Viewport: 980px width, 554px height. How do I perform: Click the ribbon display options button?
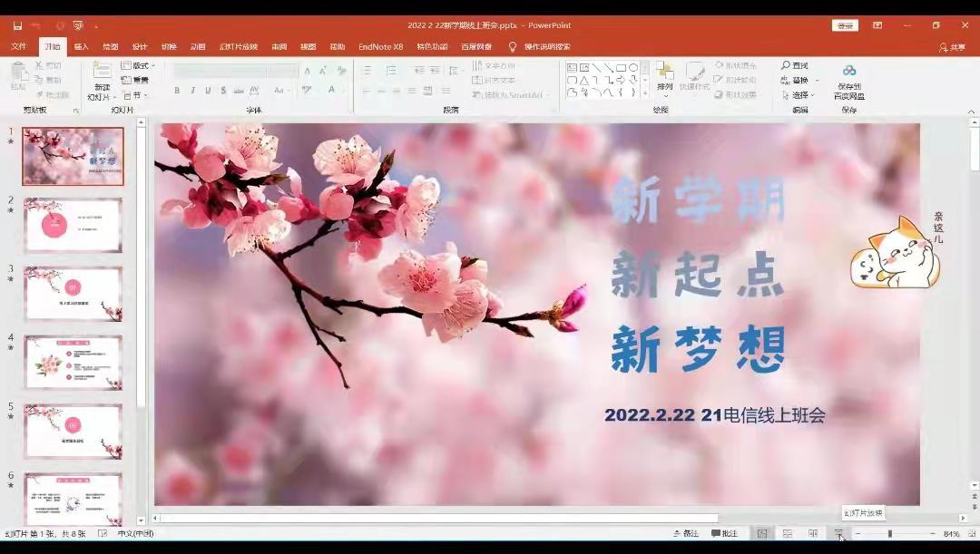877,25
